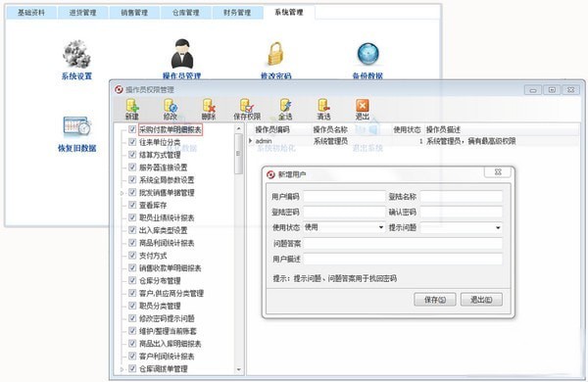Image resolution: width=588 pixels, height=382 pixels.
Task: Open 操作员管理 person icon in main window
Action: pyautogui.click(x=182, y=54)
